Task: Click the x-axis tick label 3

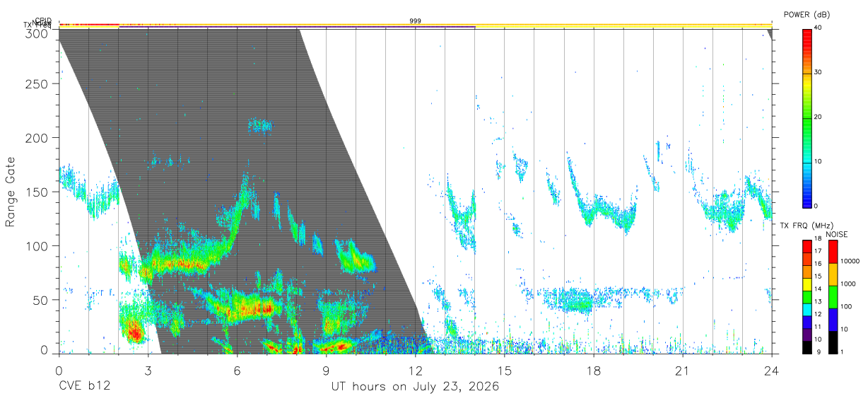Action: click(x=148, y=371)
